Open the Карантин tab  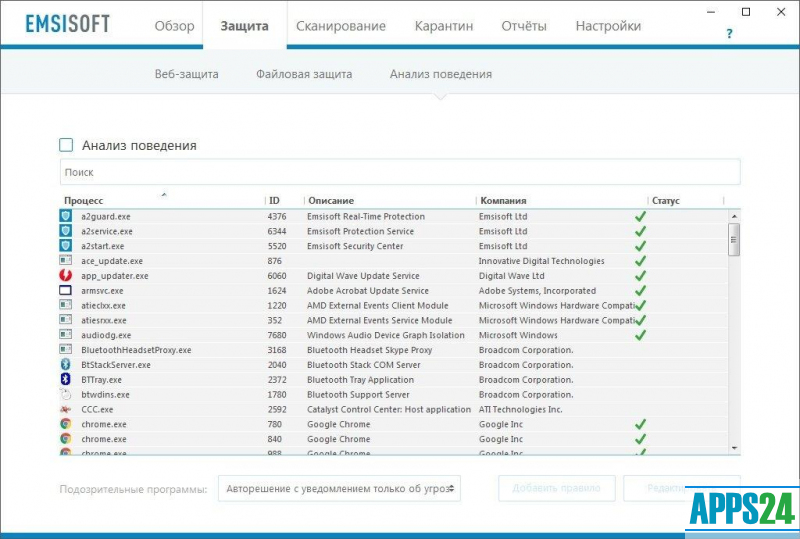[444, 26]
